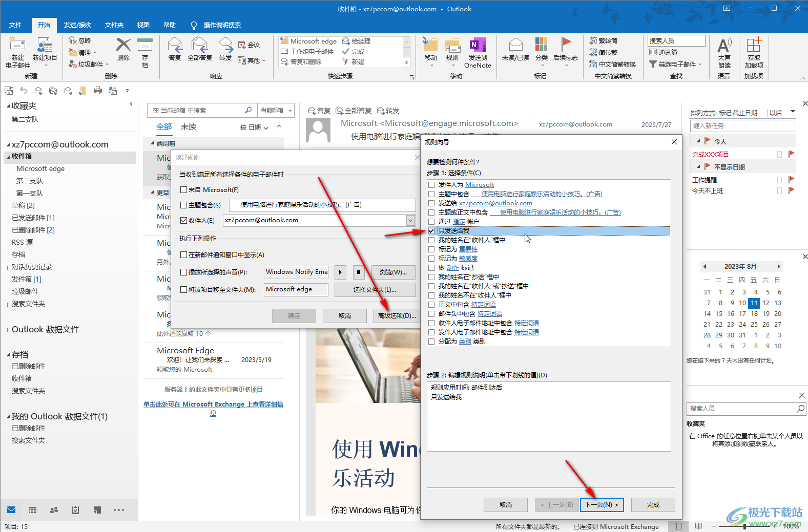Select August 15 in calendar
The width and height of the screenshot is (808, 532).
click(x=719, y=314)
